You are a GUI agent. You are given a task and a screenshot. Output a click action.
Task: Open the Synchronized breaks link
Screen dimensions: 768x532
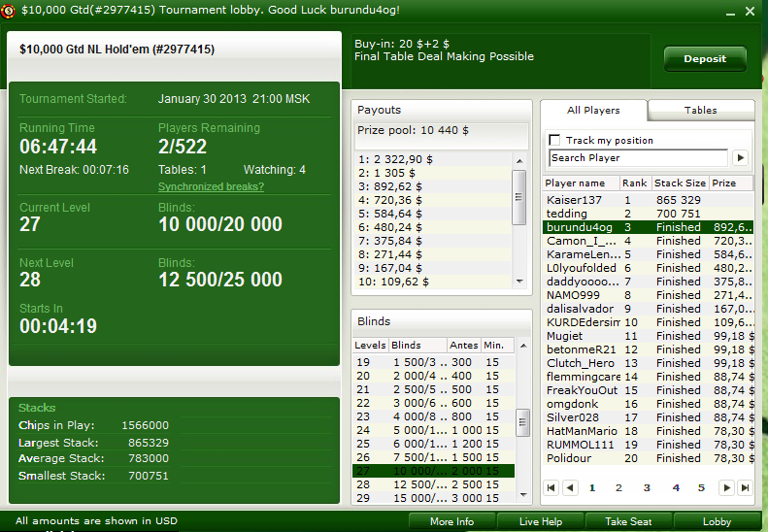click(211, 186)
